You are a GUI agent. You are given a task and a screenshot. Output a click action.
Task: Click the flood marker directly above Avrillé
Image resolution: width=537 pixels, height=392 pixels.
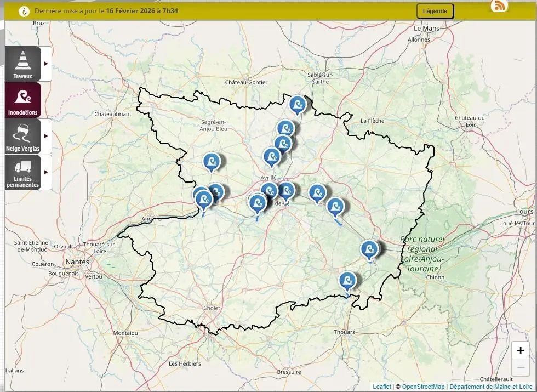[x=272, y=156]
